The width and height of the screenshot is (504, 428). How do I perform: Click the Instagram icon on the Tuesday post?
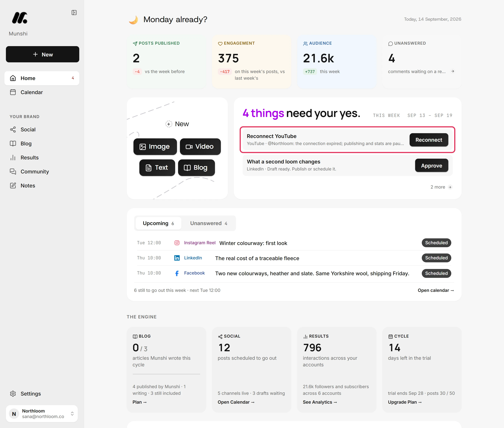click(177, 243)
